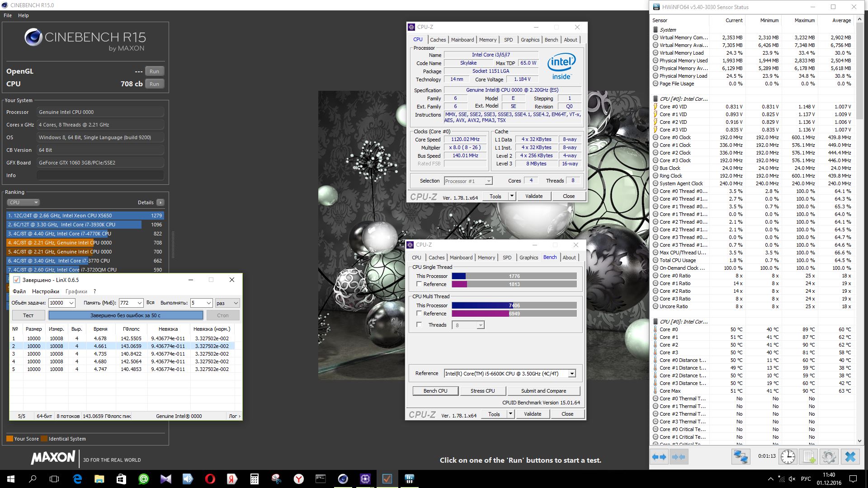
Task: Expand Cinebench ranking CPU dropdown
Action: [x=24, y=202]
